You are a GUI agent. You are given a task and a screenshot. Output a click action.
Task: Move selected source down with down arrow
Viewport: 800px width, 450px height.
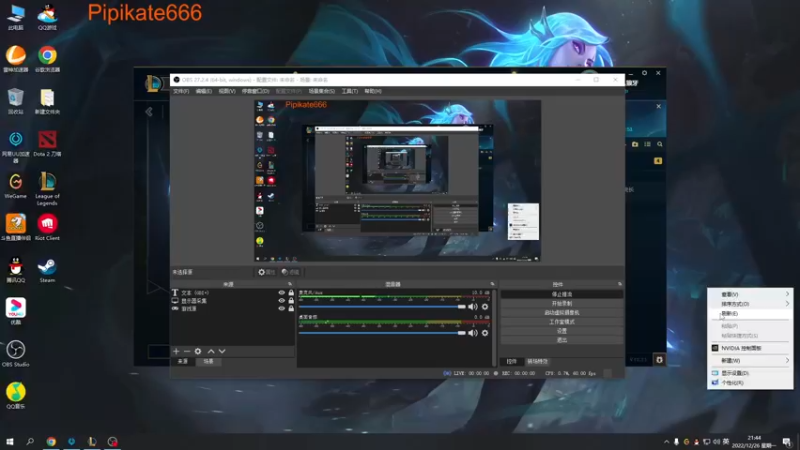(x=222, y=351)
